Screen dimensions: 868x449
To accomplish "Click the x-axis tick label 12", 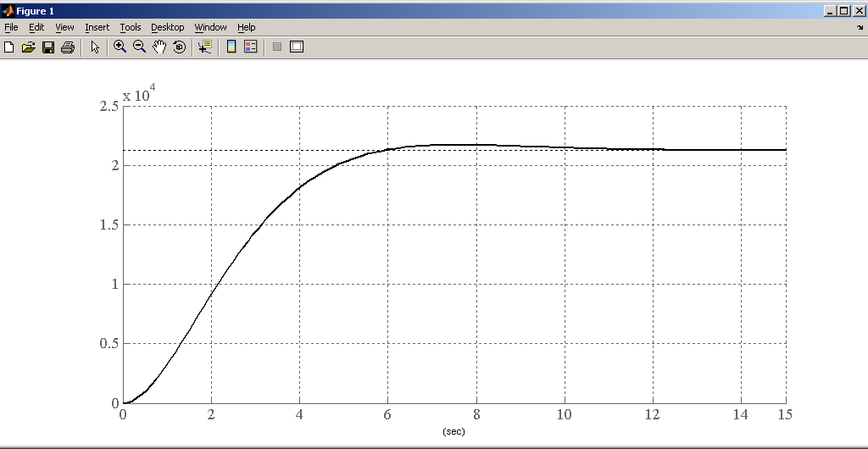I will coord(653,415).
